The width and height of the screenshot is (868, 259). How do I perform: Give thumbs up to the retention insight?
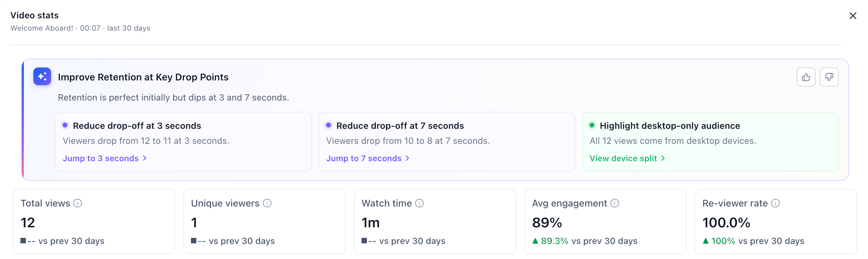806,77
